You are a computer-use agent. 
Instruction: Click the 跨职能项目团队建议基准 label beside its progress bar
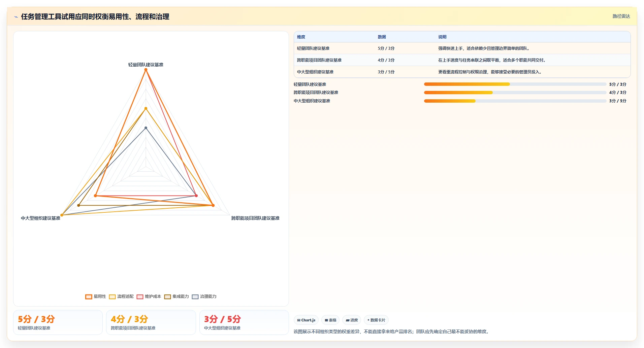coord(316,93)
